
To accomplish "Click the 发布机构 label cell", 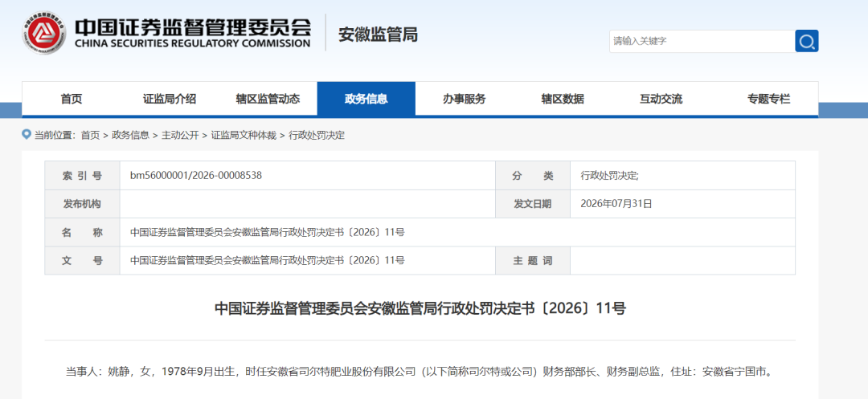I will click(83, 204).
